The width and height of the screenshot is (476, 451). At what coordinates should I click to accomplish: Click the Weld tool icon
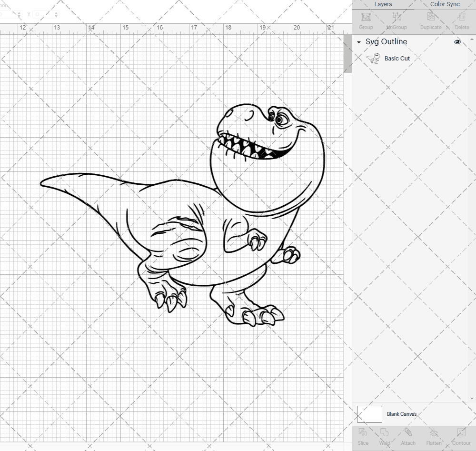[384, 432]
